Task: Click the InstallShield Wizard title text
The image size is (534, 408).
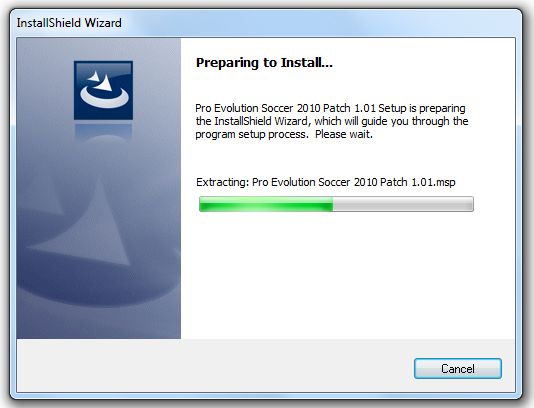Action: click(x=69, y=23)
